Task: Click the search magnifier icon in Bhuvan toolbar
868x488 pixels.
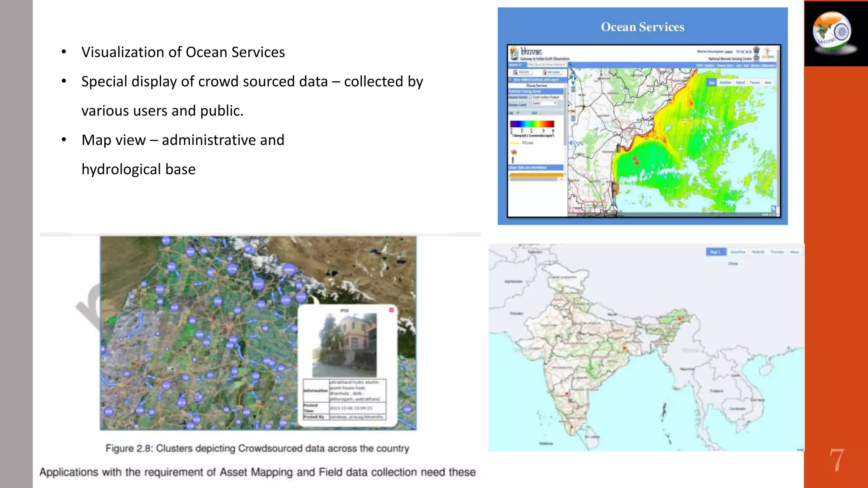Action: click(x=570, y=64)
